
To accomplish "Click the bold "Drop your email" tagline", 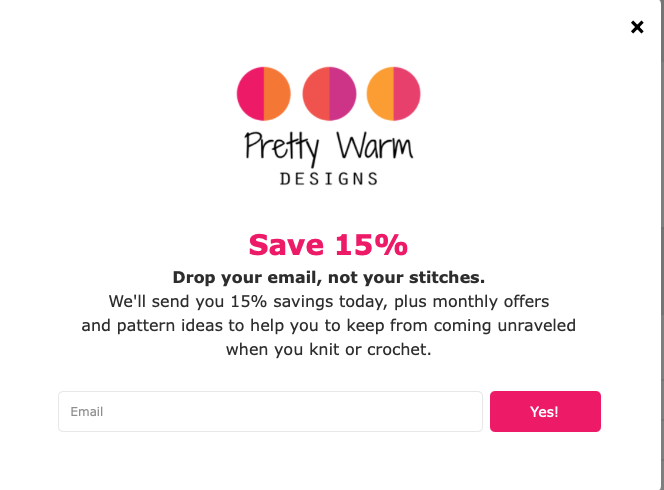I will click(x=329, y=277).
